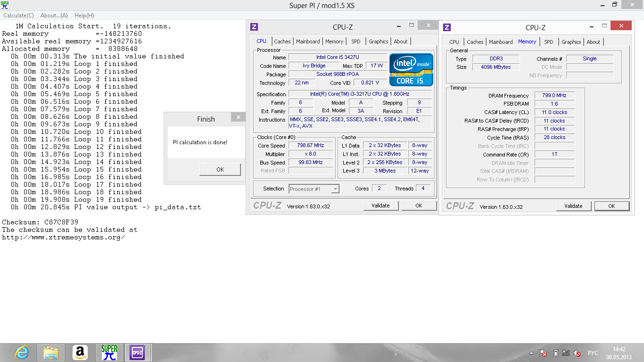Image resolution: width=644 pixels, height=362 pixels.
Task: Check battery status tray icon
Action: pos(555,353)
